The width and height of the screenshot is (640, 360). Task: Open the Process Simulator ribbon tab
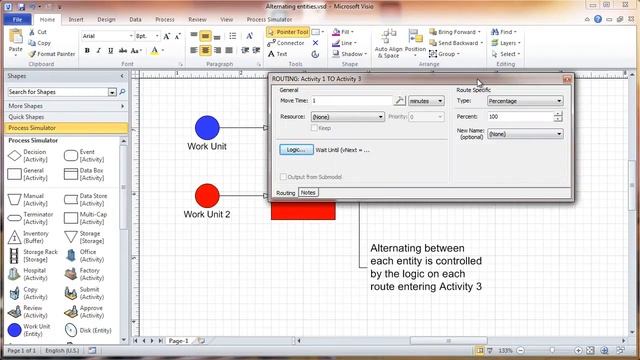point(269,19)
